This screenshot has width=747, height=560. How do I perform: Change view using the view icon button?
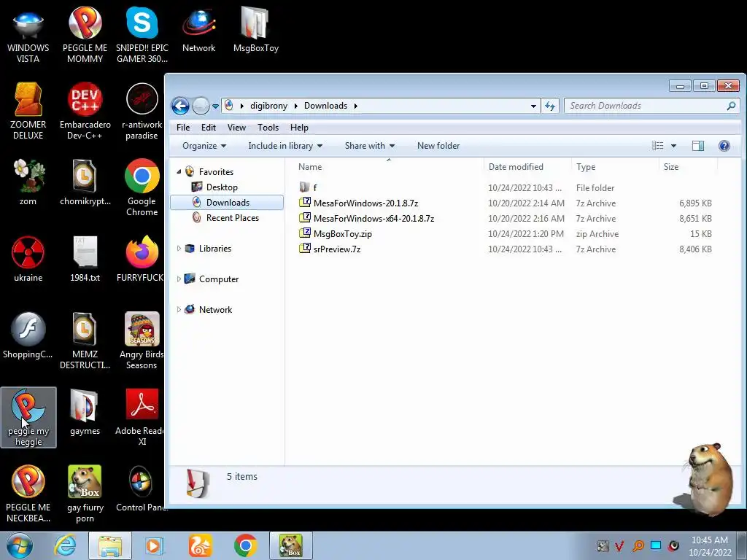pyautogui.click(x=658, y=146)
